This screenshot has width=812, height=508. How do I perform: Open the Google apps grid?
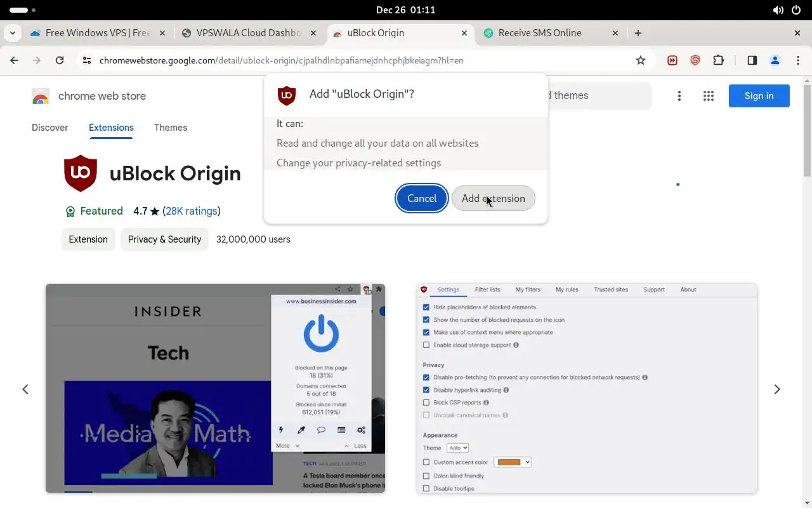point(709,96)
